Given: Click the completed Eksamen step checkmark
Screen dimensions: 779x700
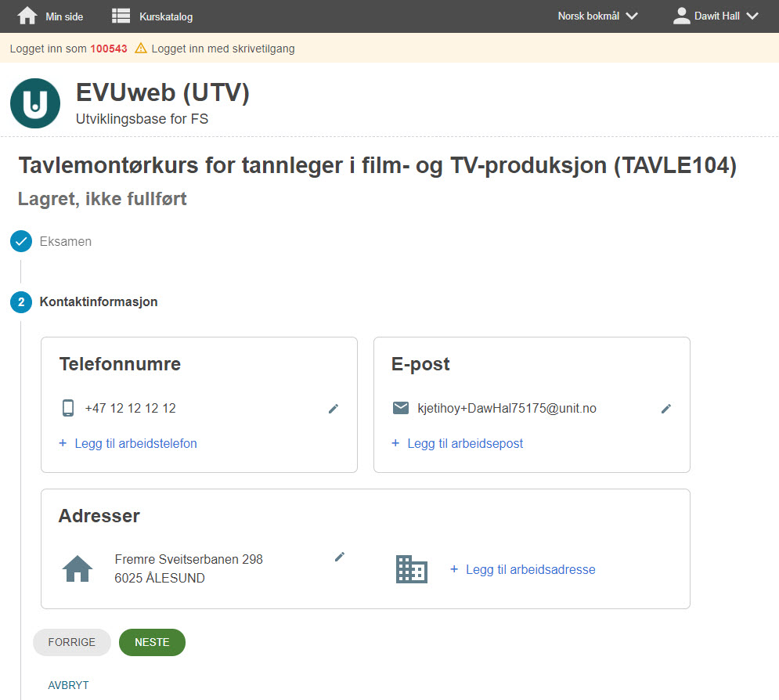Looking at the screenshot, I should (x=21, y=241).
